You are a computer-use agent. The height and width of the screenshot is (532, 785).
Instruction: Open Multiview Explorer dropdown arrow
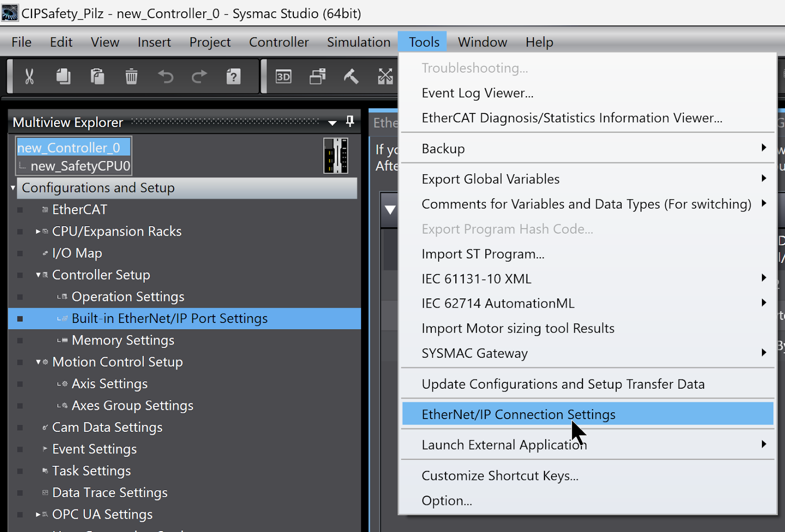click(x=332, y=123)
